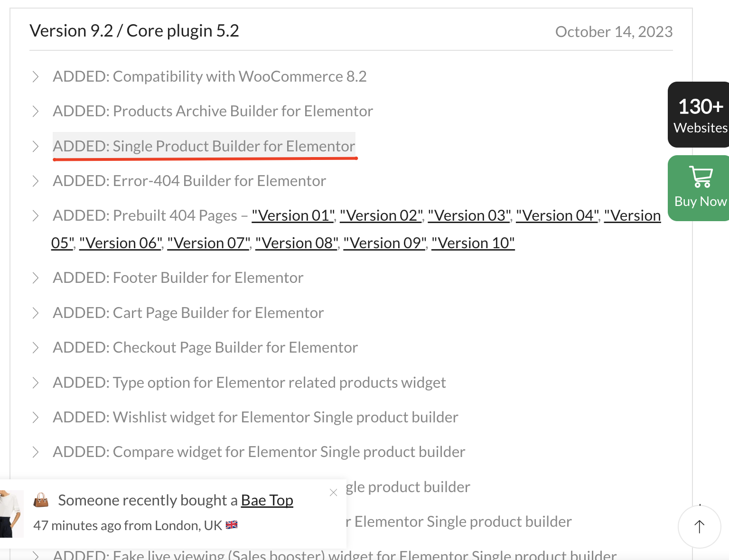Close the recent purchase notification popup
The image size is (729, 560).
334,493
